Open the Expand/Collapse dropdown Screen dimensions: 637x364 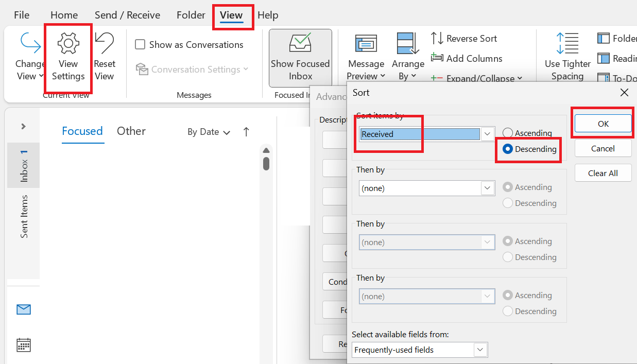pos(476,78)
